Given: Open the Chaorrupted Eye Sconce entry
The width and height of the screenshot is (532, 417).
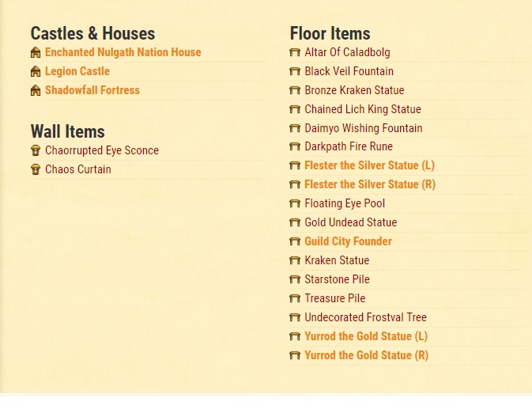Looking at the screenshot, I should pos(102,150).
